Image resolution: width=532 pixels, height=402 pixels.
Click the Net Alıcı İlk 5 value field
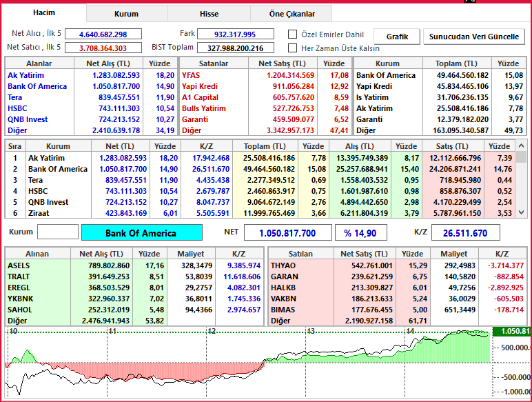point(103,34)
